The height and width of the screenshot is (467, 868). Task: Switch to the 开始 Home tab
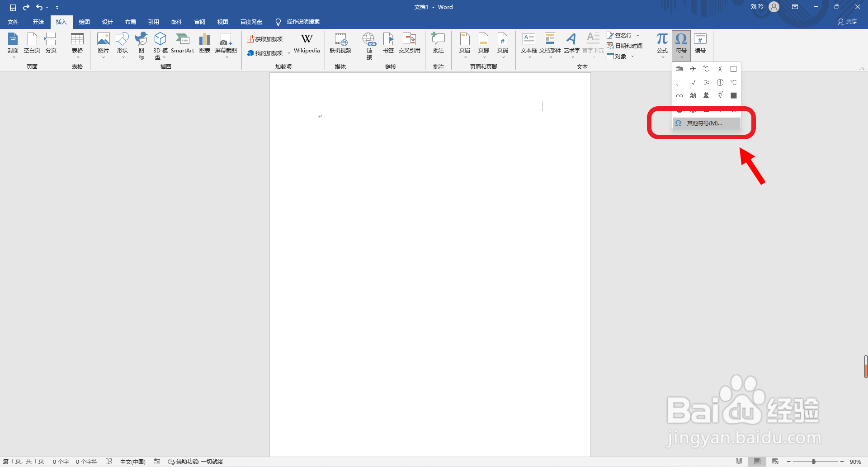coord(38,22)
